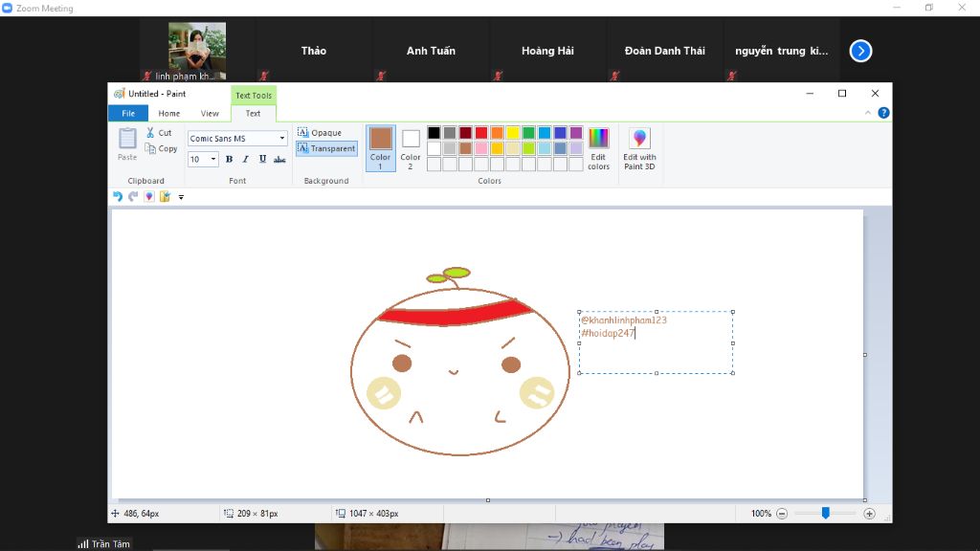This screenshot has height=551, width=980.
Task: Select Thảo participant tile
Action: coord(313,51)
